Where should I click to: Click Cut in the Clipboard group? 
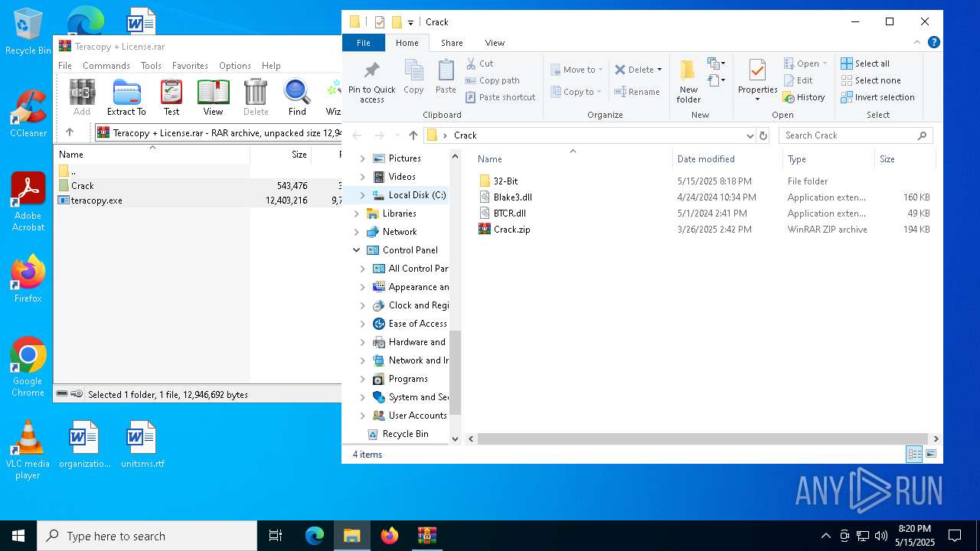(479, 64)
